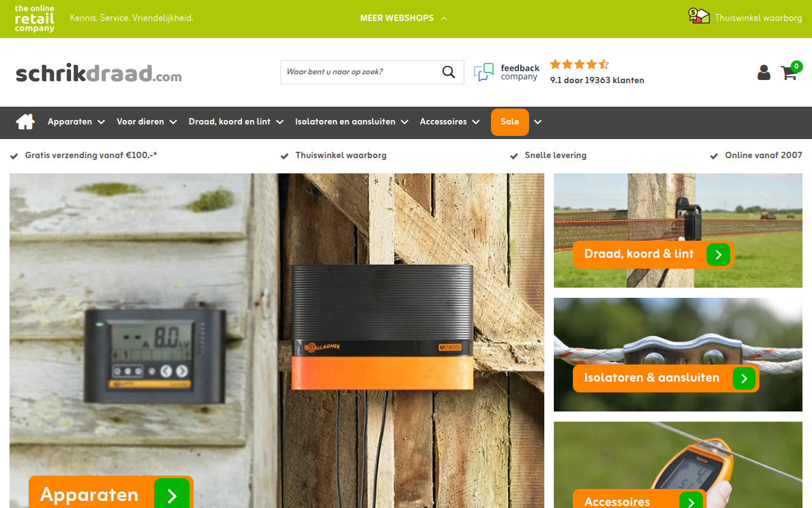The image size is (812, 508).
Task: Click the Thuiswinkel waarborg top link
Action: [758, 18]
